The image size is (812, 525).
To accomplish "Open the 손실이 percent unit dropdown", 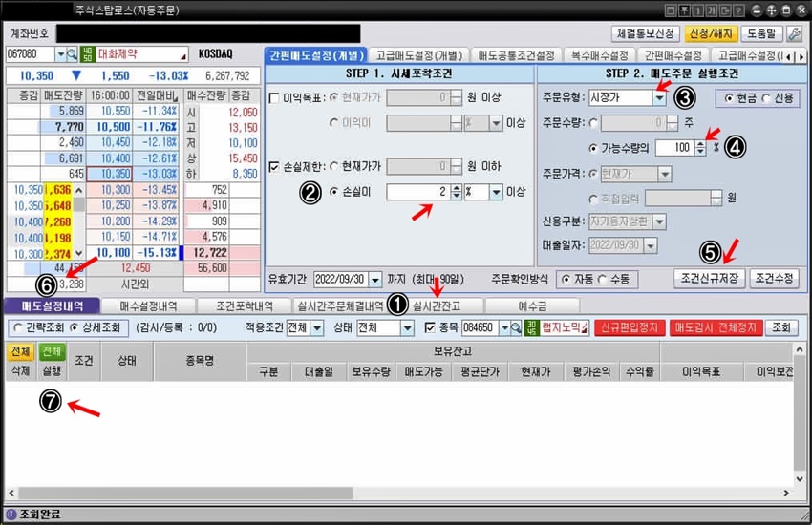I will click(496, 192).
